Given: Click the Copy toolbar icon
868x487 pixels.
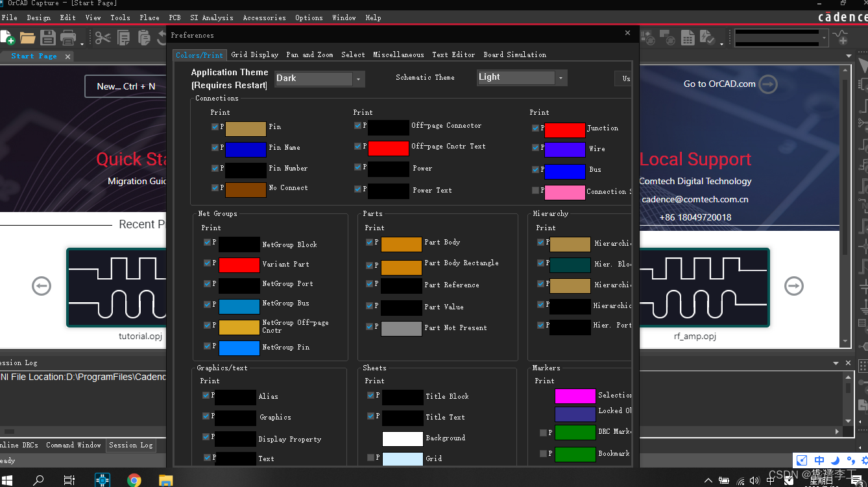Looking at the screenshot, I should pyautogui.click(x=123, y=38).
